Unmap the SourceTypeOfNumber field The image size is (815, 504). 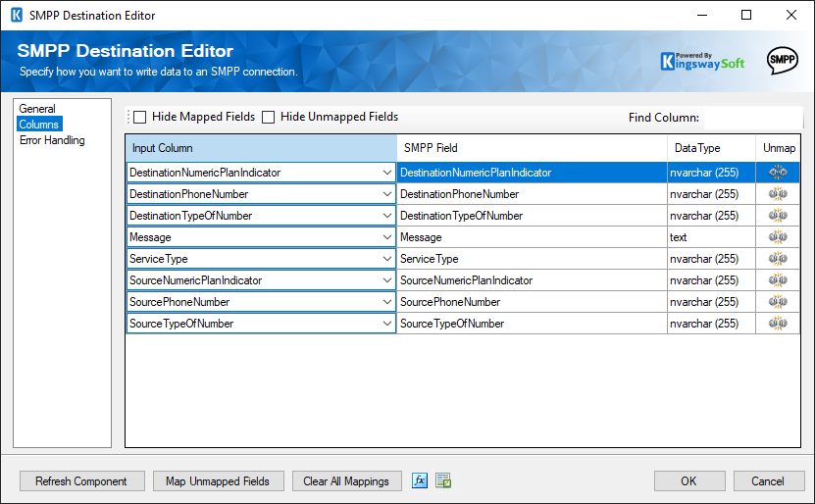(x=778, y=324)
